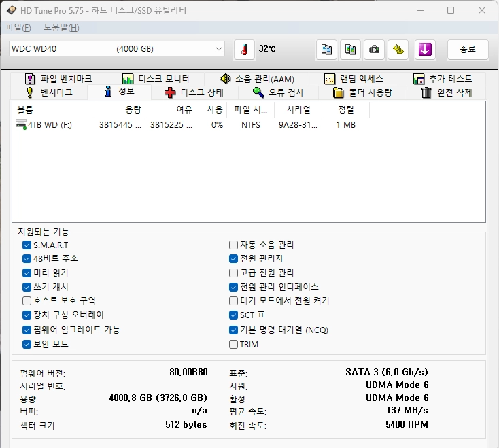The height and width of the screenshot is (448, 499).
Task: Toggle the 전원 관리 인터페이스 checkbox
Action: tap(233, 288)
